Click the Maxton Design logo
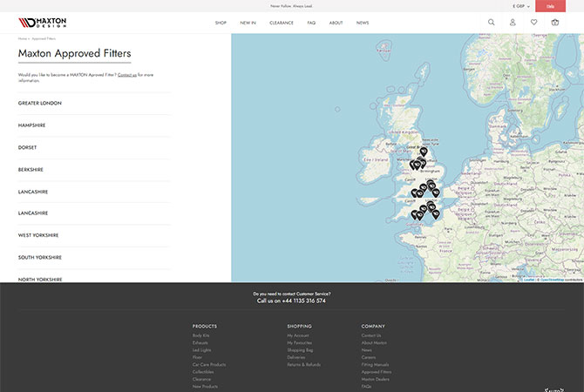Viewport: 584px width, 392px height. [x=42, y=23]
